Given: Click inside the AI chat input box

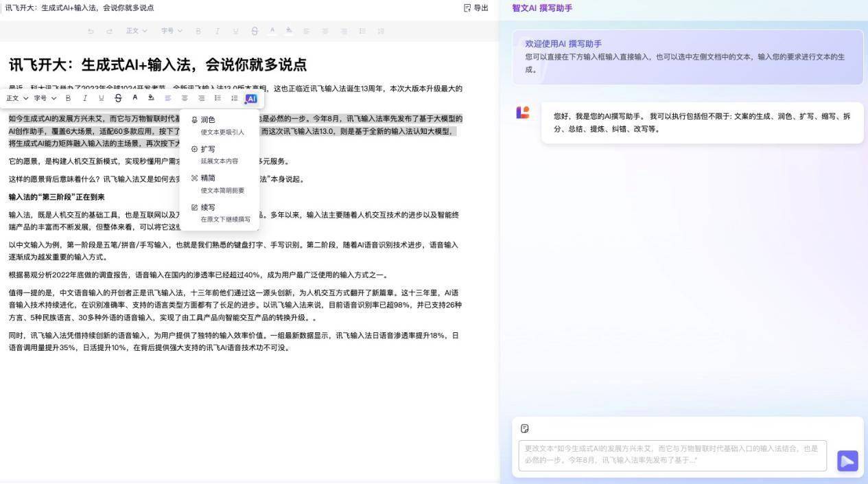Looking at the screenshot, I should pos(672,454).
